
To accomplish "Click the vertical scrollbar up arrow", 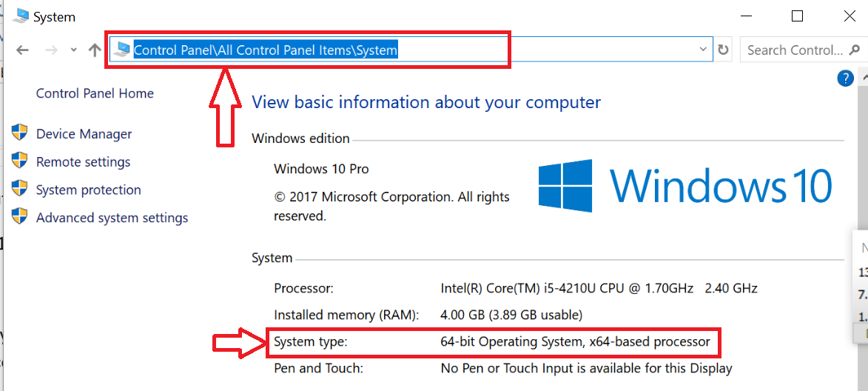I will pos(864,78).
